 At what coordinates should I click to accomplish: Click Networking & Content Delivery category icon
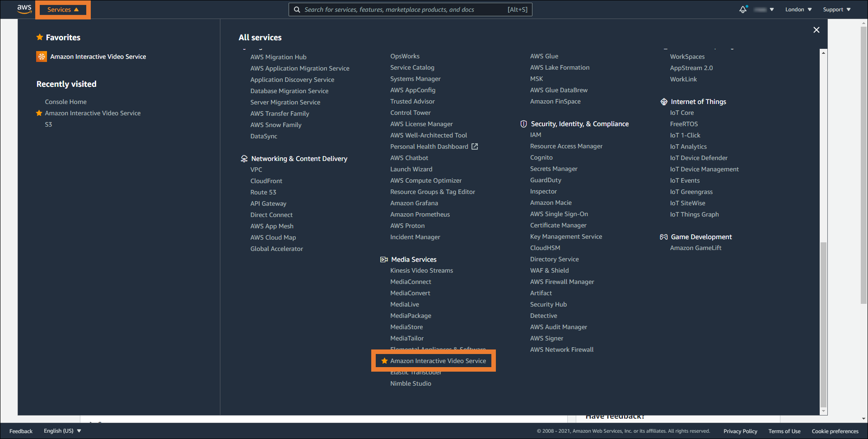tap(244, 159)
